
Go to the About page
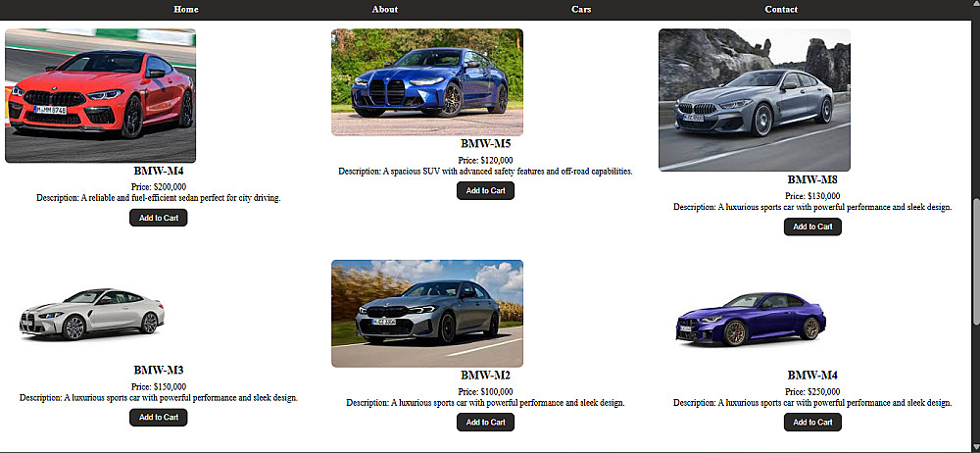tap(385, 10)
